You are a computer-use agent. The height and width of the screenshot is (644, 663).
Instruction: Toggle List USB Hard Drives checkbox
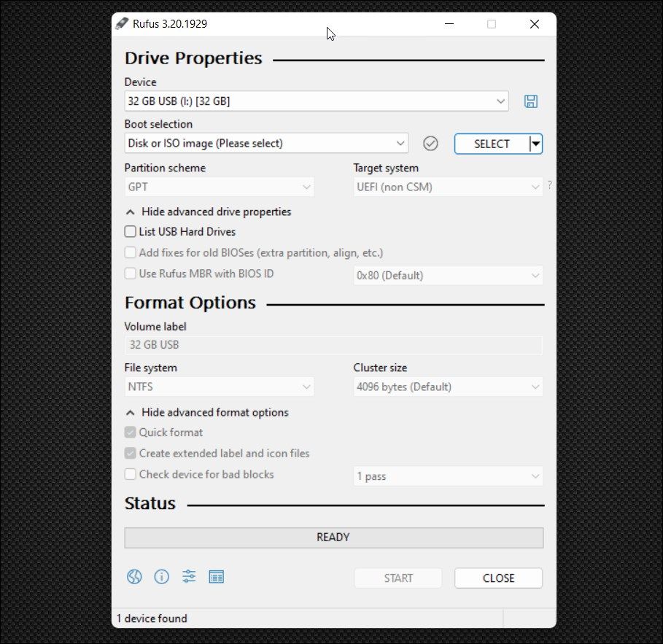pos(131,232)
